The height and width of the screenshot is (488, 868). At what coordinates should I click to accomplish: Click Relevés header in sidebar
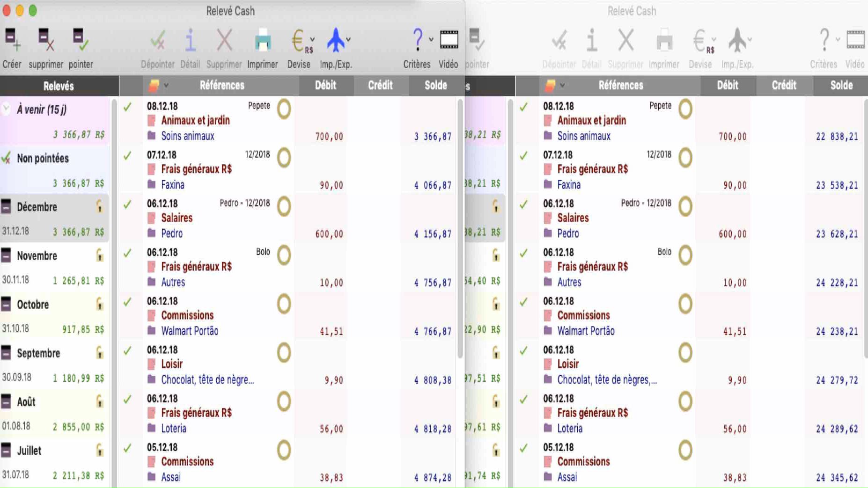tap(59, 86)
